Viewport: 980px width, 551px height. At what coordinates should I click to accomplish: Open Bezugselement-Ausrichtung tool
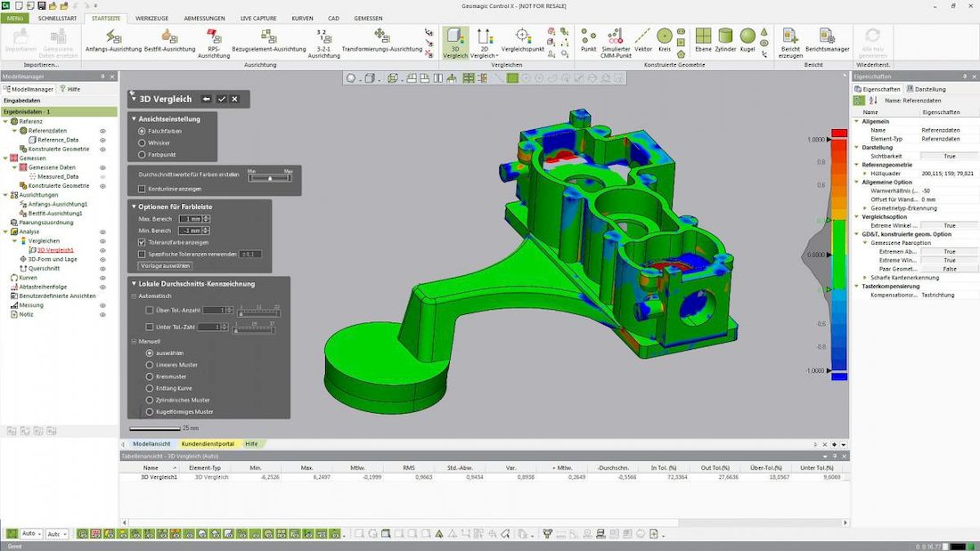[269, 41]
